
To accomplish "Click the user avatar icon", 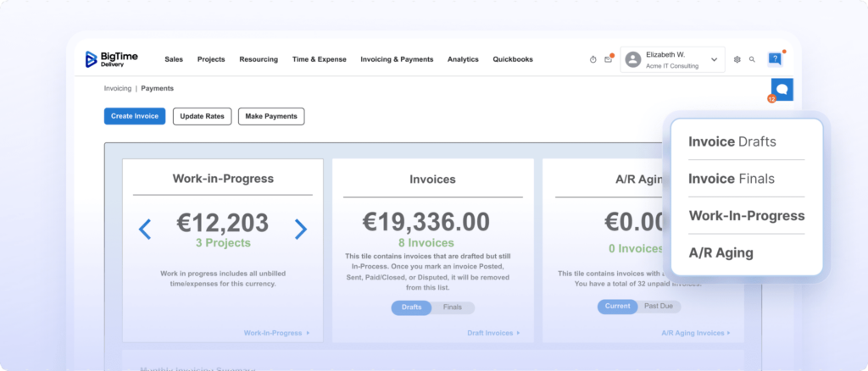I will [632, 59].
